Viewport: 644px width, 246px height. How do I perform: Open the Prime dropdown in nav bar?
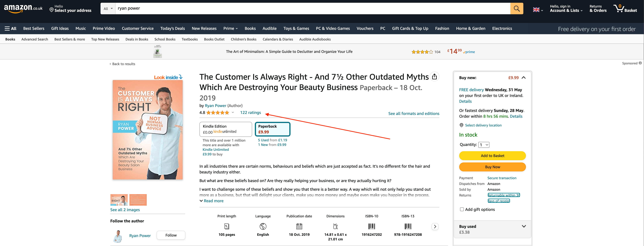click(230, 29)
